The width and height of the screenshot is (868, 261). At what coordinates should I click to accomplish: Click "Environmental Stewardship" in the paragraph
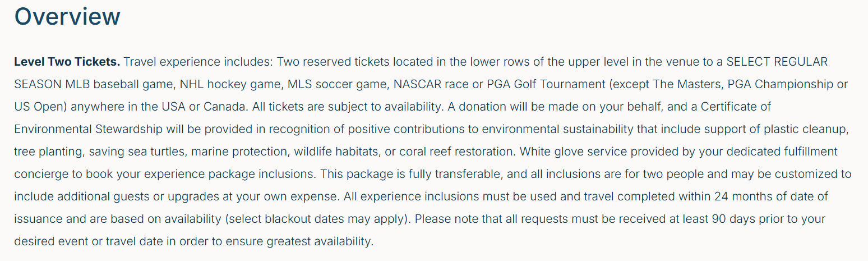89,129
